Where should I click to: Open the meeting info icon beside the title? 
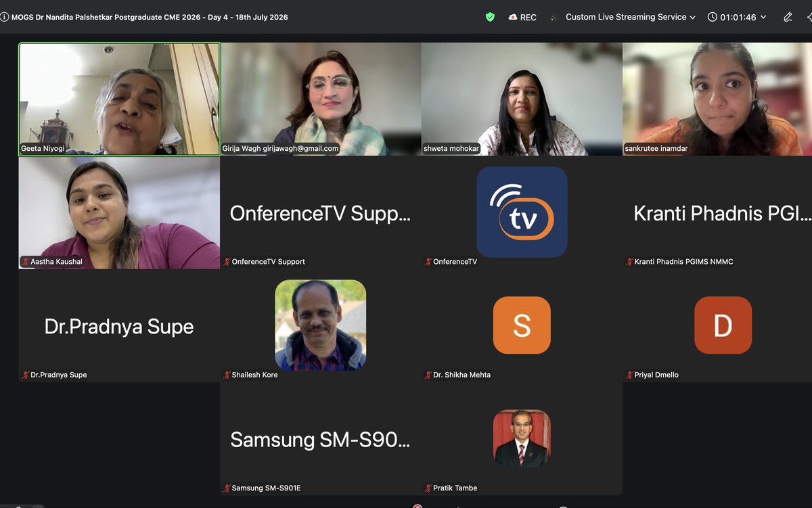(x=5, y=18)
